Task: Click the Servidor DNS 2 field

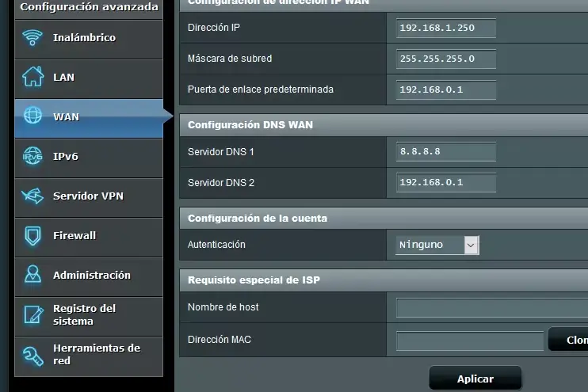Action: [446, 182]
